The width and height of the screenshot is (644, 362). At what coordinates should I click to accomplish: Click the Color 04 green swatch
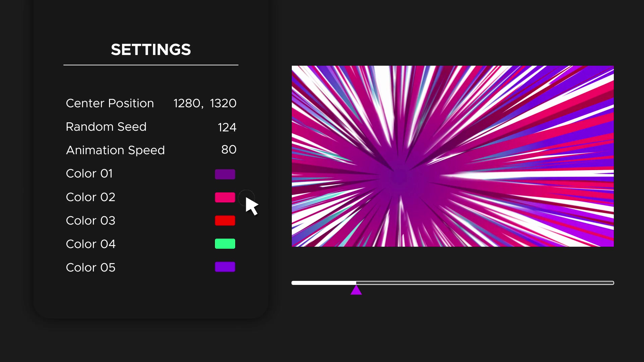(x=225, y=244)
